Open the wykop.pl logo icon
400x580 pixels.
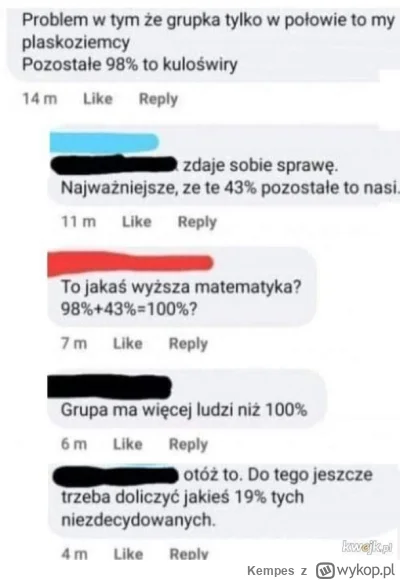point(325,570)
